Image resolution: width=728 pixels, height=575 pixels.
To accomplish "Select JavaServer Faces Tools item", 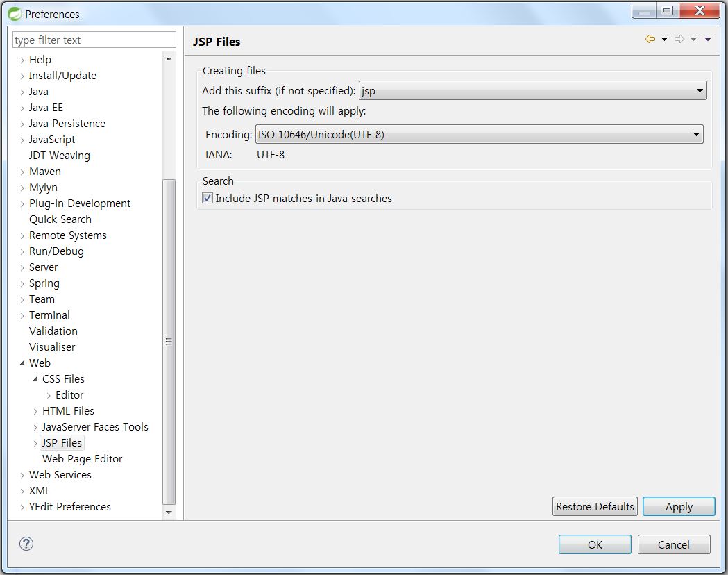I will click(x=94, y=427).
